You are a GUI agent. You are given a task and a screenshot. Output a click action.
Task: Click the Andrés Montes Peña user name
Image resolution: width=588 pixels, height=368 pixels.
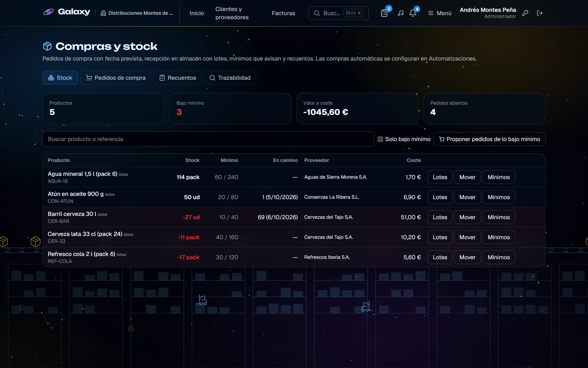(488, 10)
